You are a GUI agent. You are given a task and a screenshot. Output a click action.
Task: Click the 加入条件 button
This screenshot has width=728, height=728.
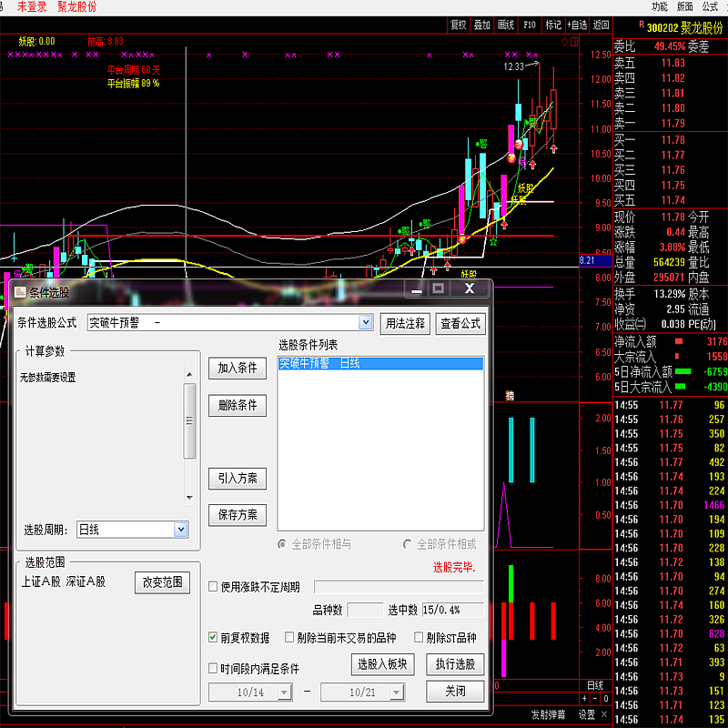(238, 368)
